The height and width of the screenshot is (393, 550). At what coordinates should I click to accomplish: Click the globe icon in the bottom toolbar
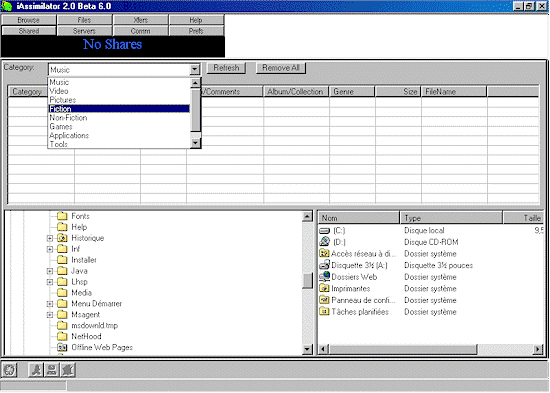(9, 369)
